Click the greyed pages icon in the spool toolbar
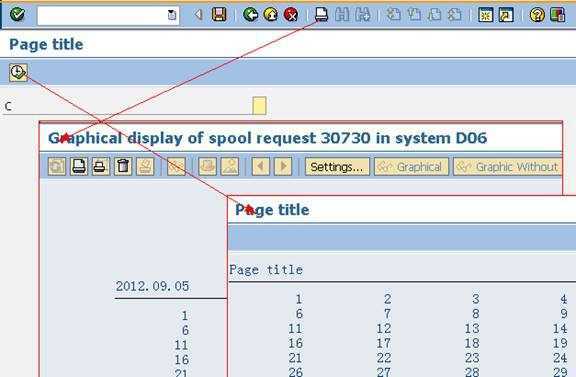The image size is (576, 377). pos(207,167)
